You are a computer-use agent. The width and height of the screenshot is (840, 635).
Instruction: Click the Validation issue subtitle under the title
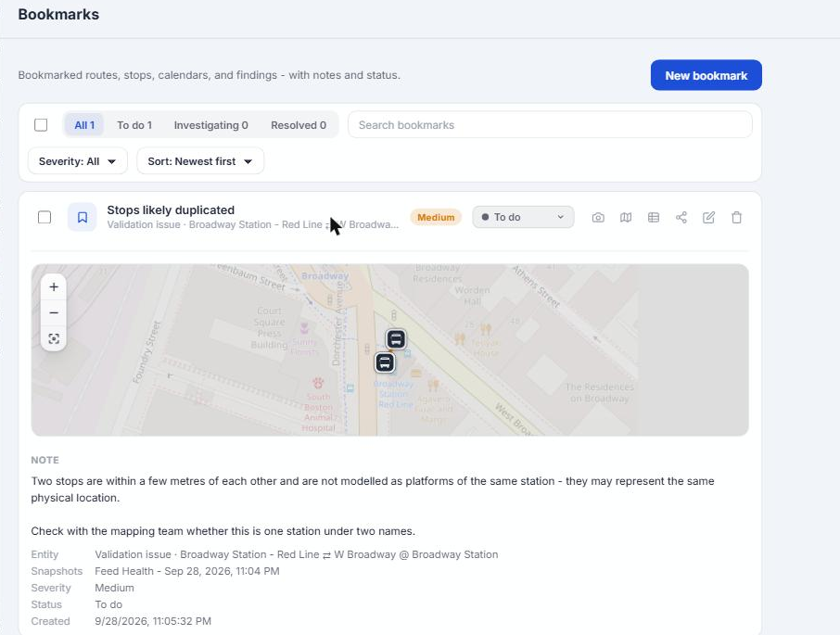tap(253, 225)
